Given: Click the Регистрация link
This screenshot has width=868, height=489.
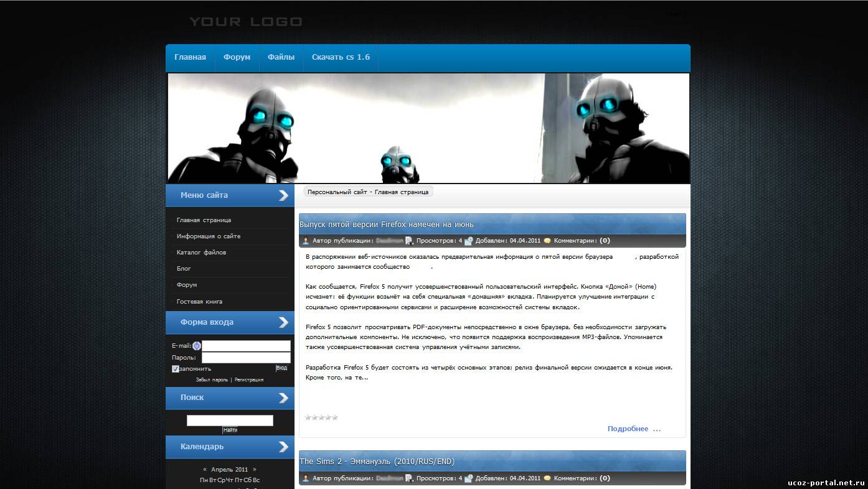Looking at the screenshot, I should [249, 380].
